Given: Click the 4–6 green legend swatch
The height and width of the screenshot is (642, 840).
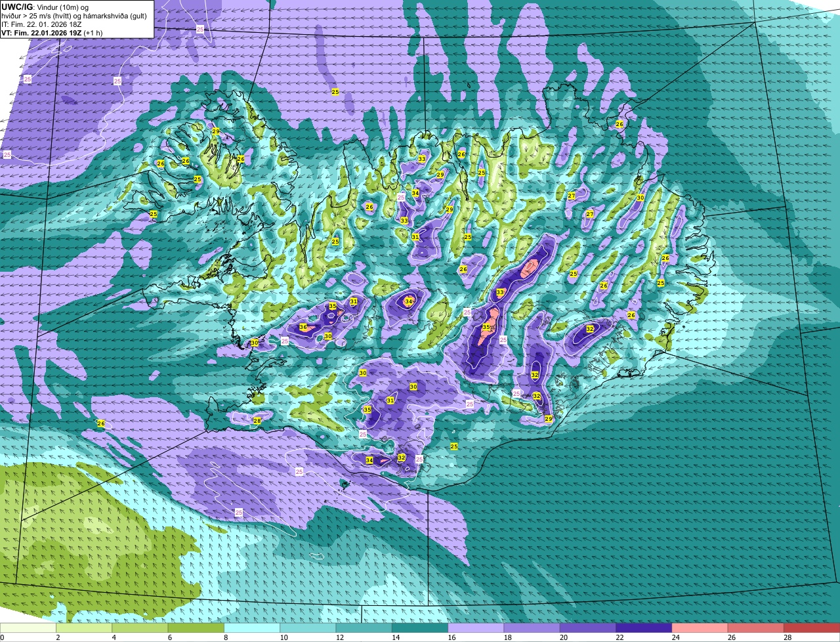Looking at the screenshot, I should [140, 628].
